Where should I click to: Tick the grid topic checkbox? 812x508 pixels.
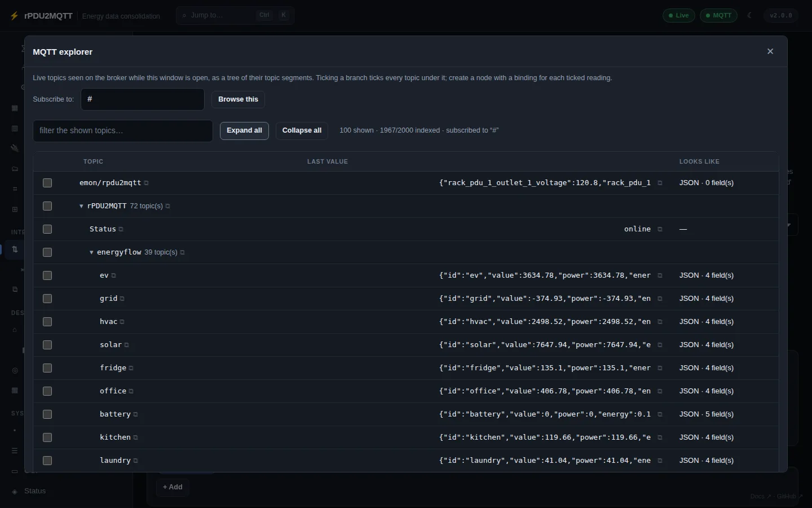click(x=47, y=299)
